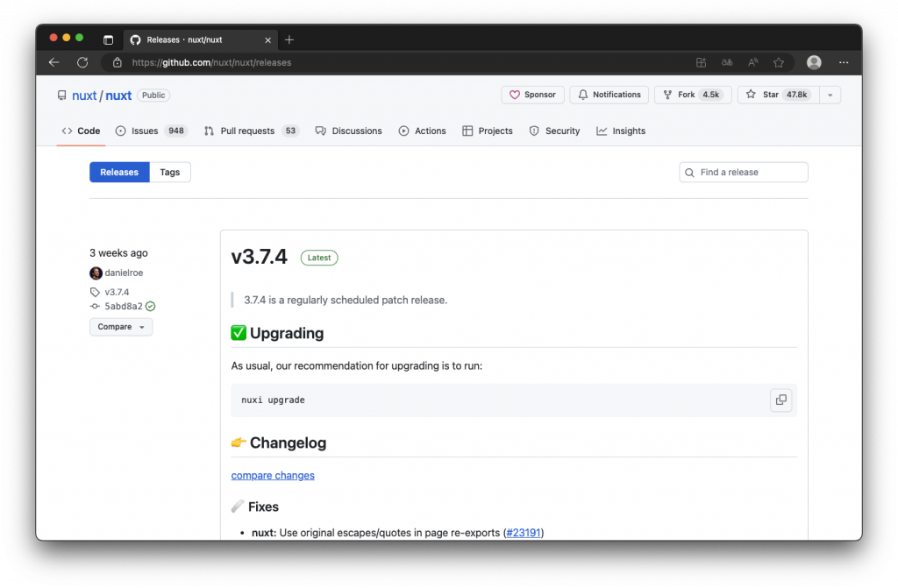
Task: Select the Releases toggle button
Action: click(119, 173)
